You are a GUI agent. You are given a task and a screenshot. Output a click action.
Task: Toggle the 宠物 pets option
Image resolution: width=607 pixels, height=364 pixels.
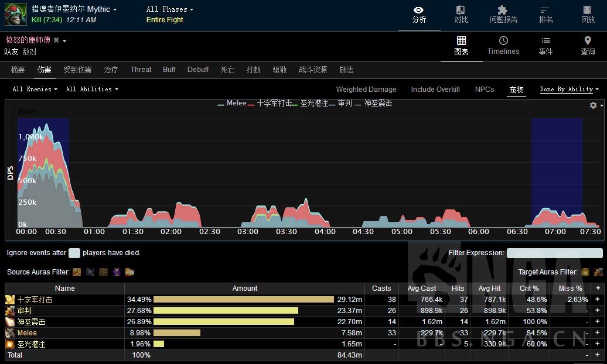tap(516, 90)
